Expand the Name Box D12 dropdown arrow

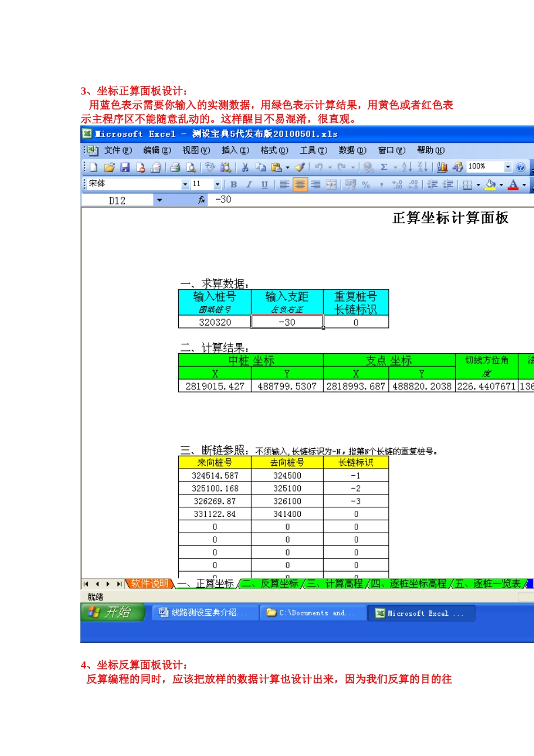coord(159,200)
